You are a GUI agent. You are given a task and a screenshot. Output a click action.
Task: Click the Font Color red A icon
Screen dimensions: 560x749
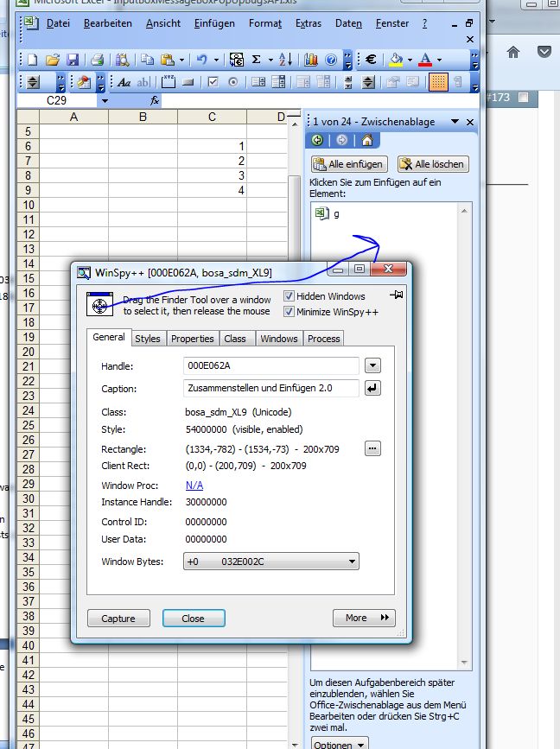click(x=425, y=60)
